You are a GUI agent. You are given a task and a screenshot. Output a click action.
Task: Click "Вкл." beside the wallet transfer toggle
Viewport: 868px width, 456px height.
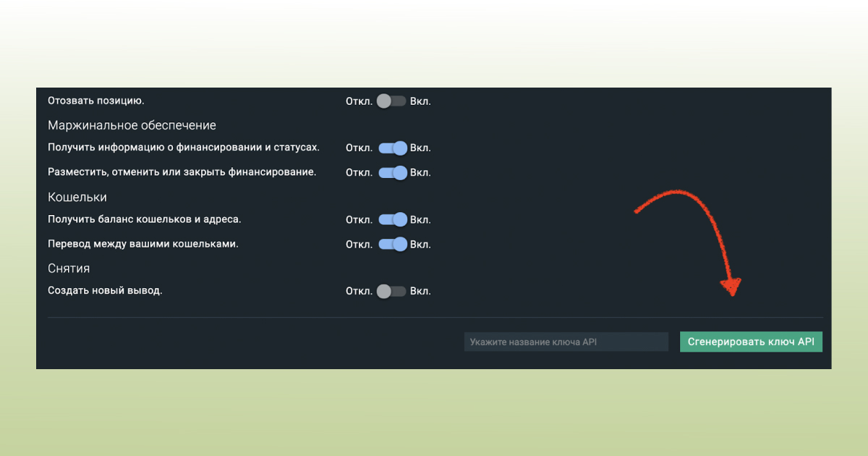tap(422, 244)
